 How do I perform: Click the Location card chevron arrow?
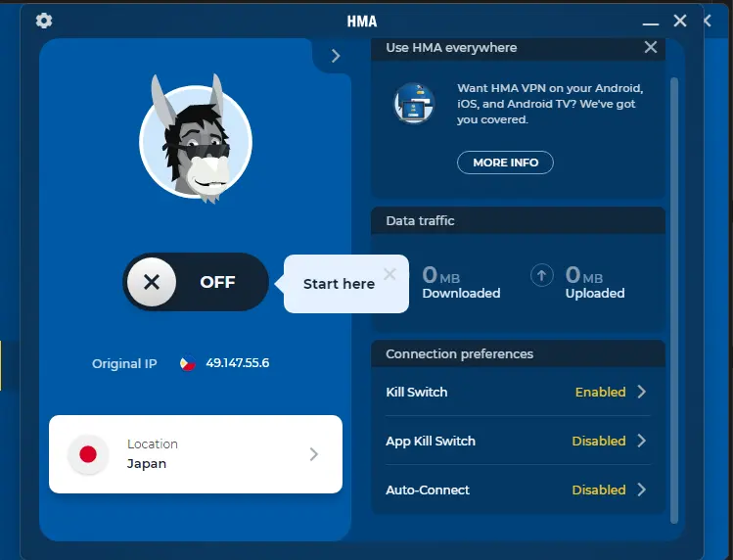pos(314,454)
